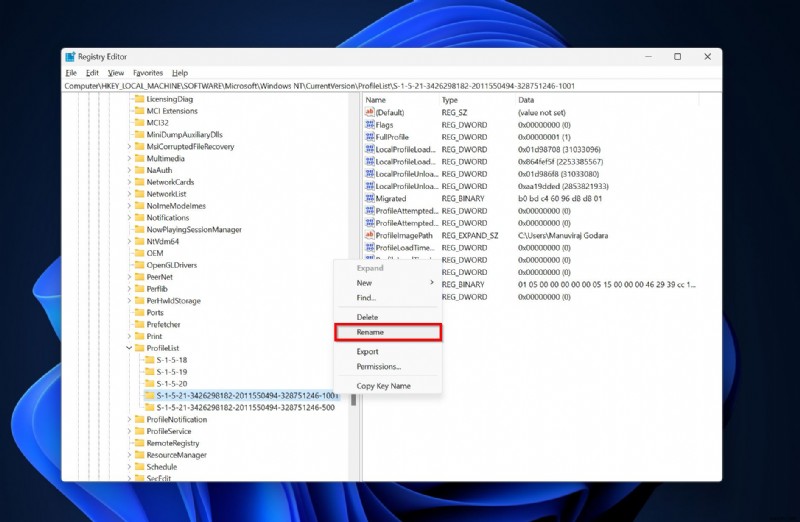800x522 pixels.
Task: Click the Schedule folder icon
Action: (x=139, y=466)
